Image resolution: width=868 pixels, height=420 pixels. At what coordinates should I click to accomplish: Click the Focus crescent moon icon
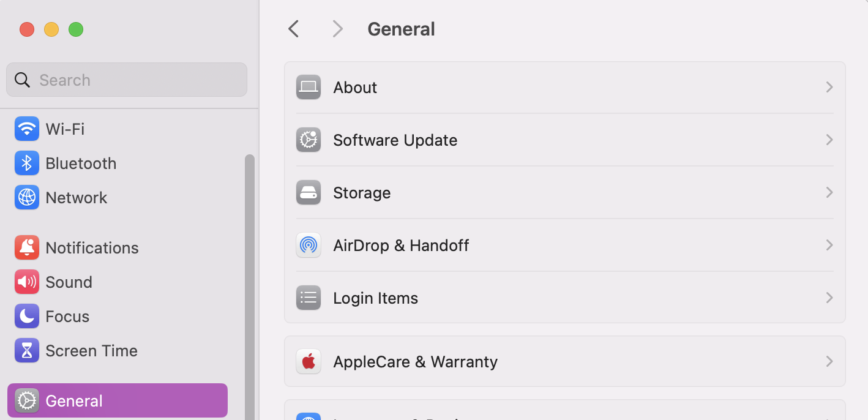27,316
